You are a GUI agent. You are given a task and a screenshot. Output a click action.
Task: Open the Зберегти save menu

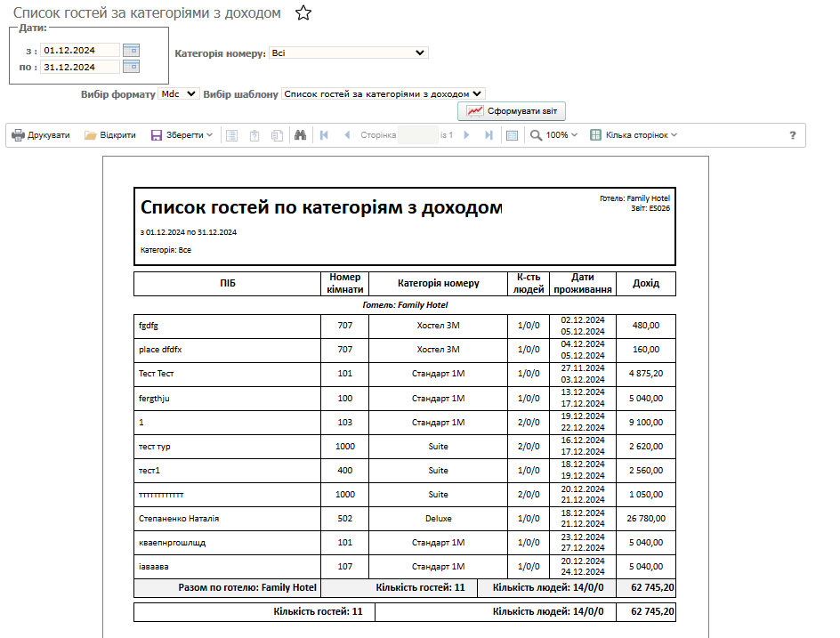click(x=182, y=135)
